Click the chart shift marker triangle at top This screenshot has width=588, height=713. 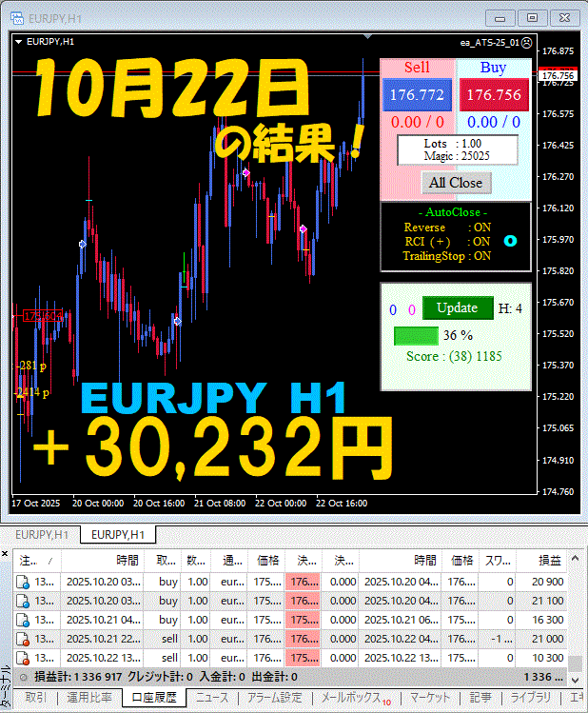tap(367, 36)
